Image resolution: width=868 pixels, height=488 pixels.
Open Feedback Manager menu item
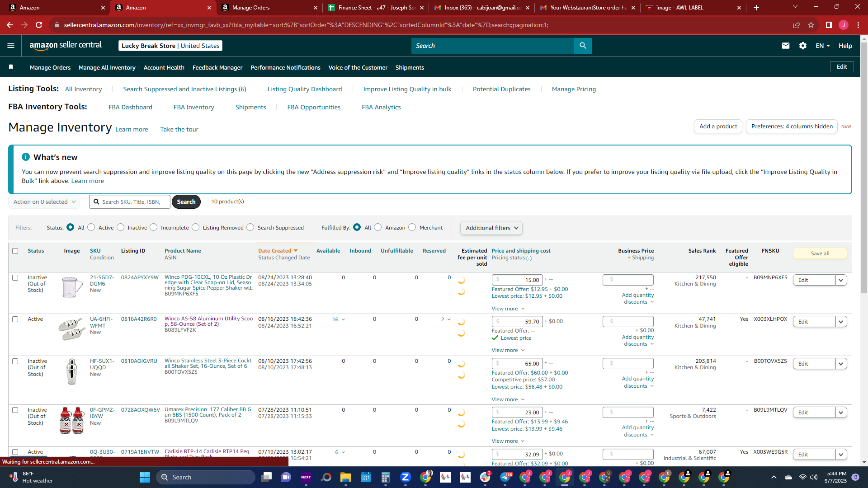tap(217, 67)
